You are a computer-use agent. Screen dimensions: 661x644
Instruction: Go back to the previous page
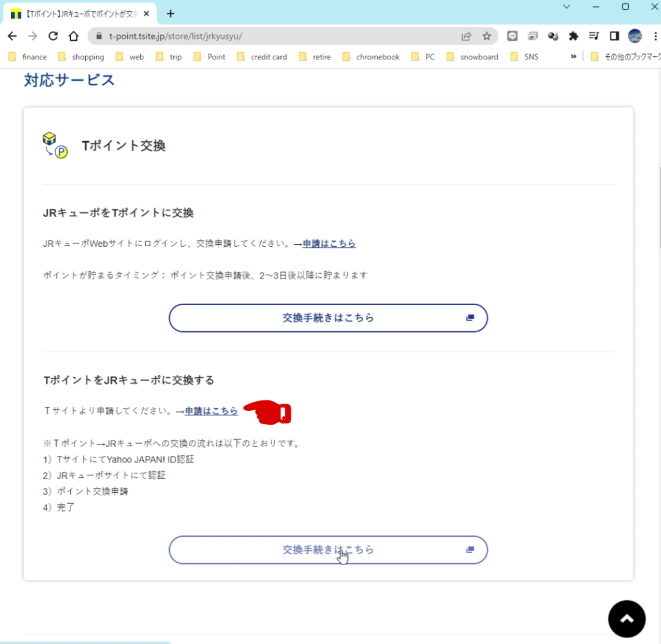(x=12, y=36)
